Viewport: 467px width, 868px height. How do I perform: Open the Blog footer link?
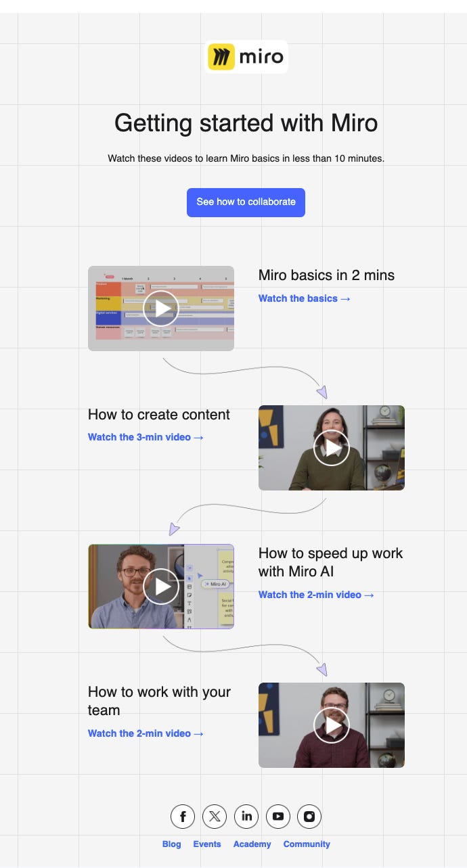coord(172,844)
